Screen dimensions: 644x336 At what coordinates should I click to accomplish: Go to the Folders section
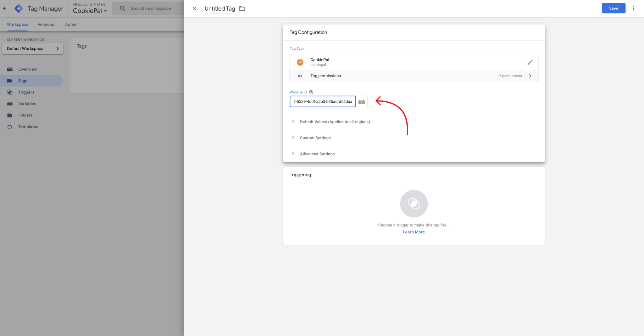[25, 115]
